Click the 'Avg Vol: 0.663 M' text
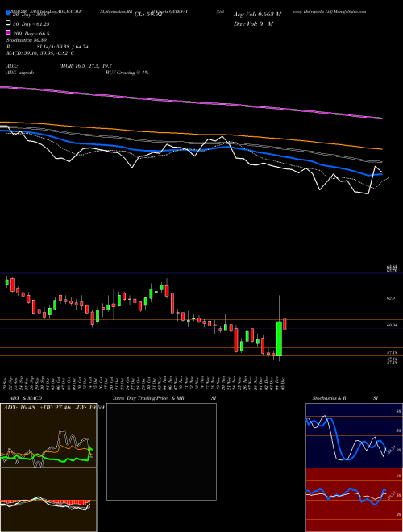 pos(257,15)
